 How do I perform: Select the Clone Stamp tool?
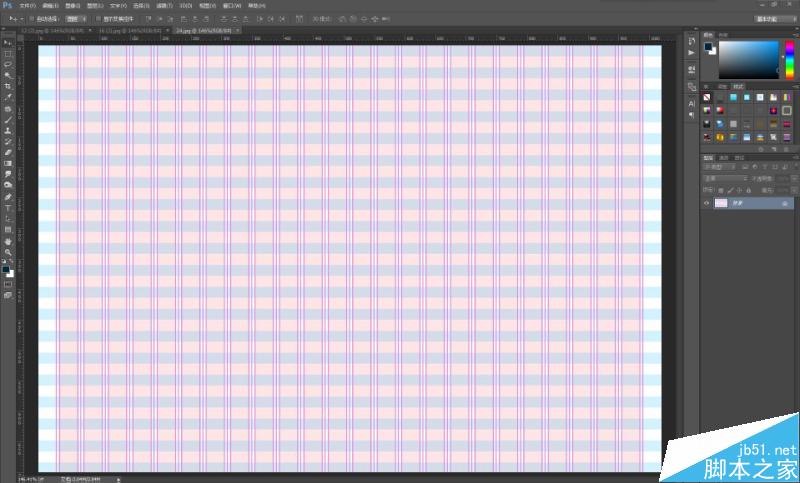pyautogui.click(x=8, y=131)
